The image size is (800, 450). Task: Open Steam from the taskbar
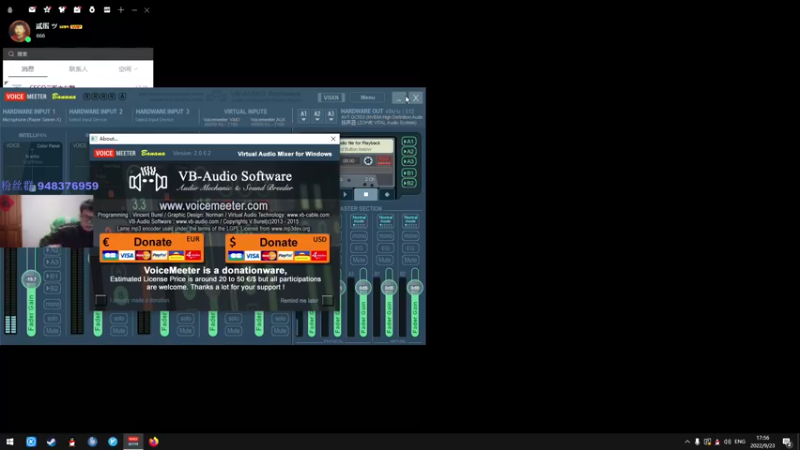52,442
